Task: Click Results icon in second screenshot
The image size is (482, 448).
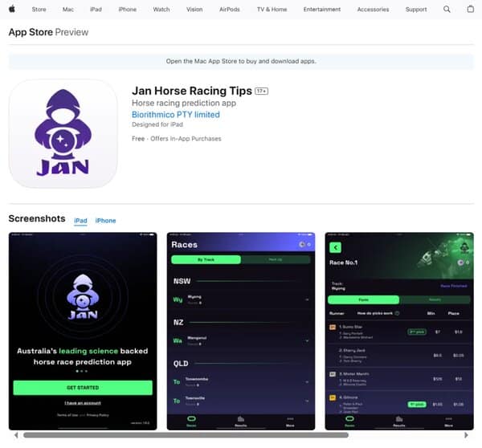Action: coord(241,421)
